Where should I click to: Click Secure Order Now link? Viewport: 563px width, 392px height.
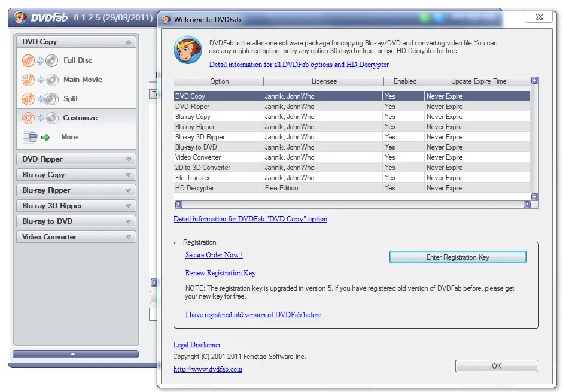pyautogui.click(x=214, y=255)
